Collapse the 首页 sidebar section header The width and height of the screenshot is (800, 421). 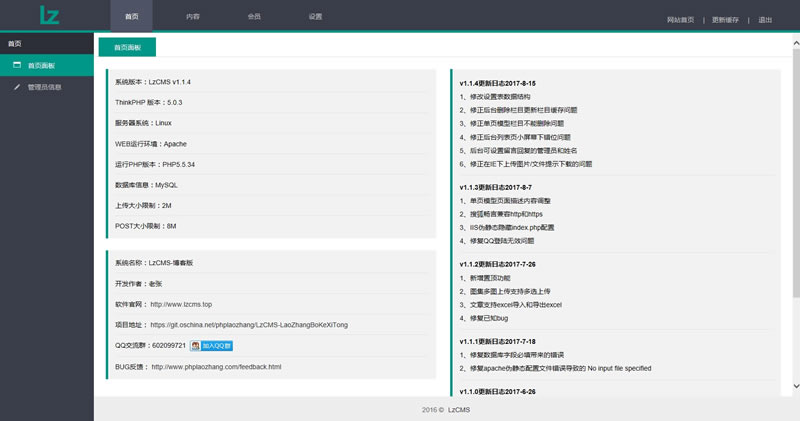46,44
